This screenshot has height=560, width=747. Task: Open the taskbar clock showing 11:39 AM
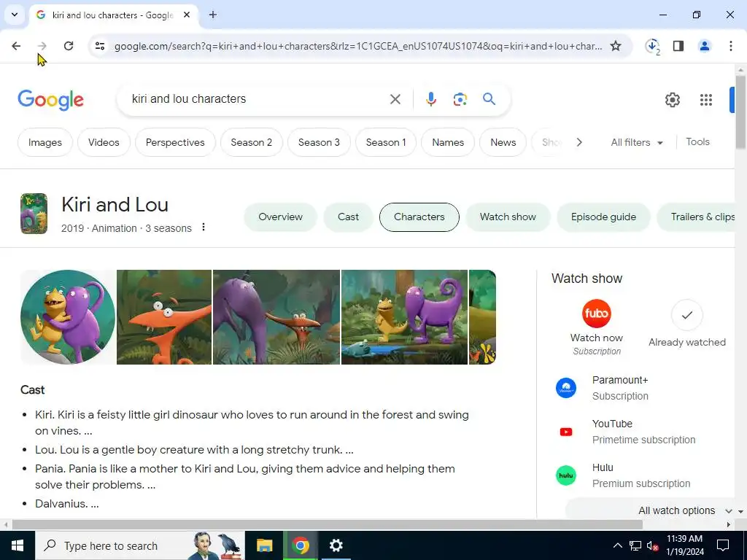684,545
